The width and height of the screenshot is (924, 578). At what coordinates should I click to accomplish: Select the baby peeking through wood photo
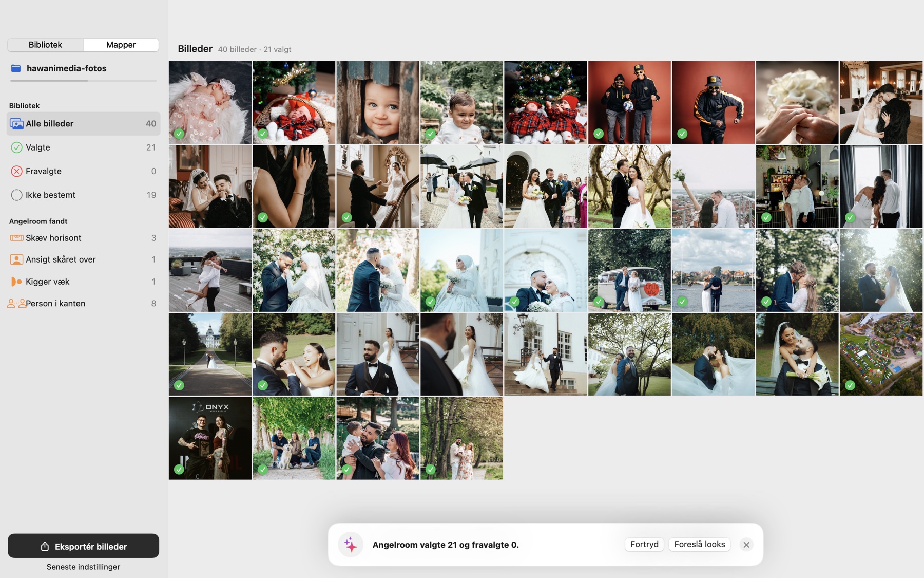pos(378,102)
